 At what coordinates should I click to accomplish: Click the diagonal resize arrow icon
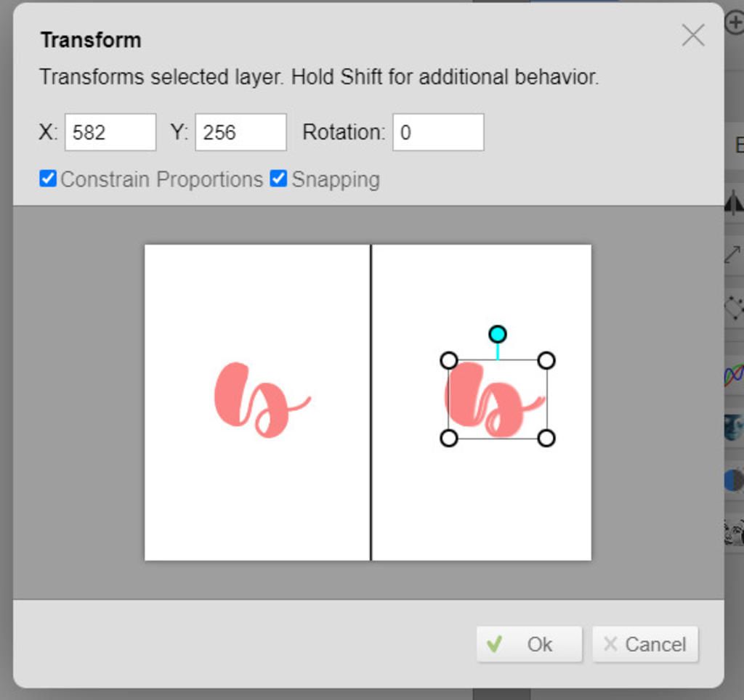[732, 254]
